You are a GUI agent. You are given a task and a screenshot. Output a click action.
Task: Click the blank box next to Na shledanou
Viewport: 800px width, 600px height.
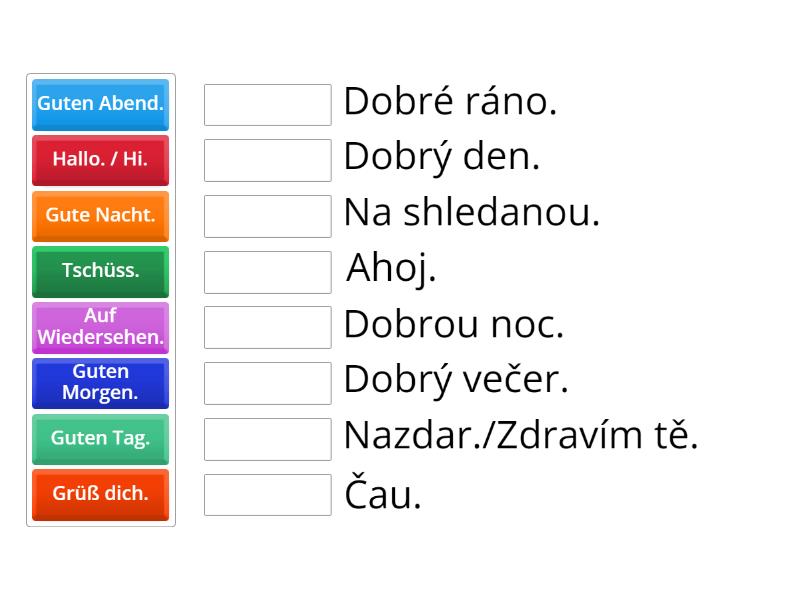[x=267, y=216]
